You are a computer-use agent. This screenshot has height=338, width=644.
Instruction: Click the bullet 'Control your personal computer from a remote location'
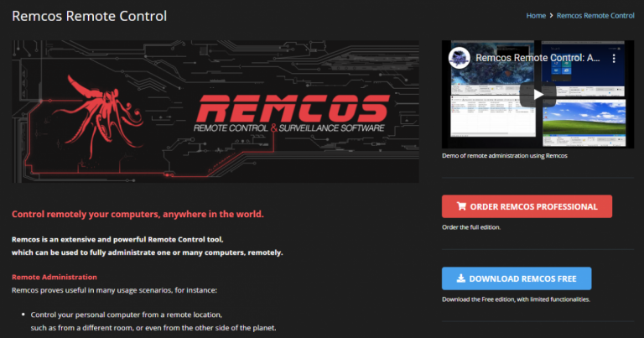pyautogui.click(x=127, y=315)
